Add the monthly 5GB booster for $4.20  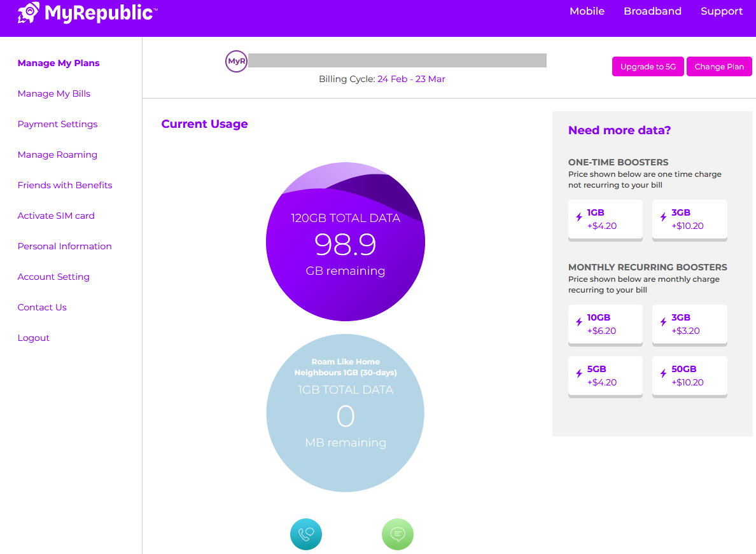tap(605, 376)
